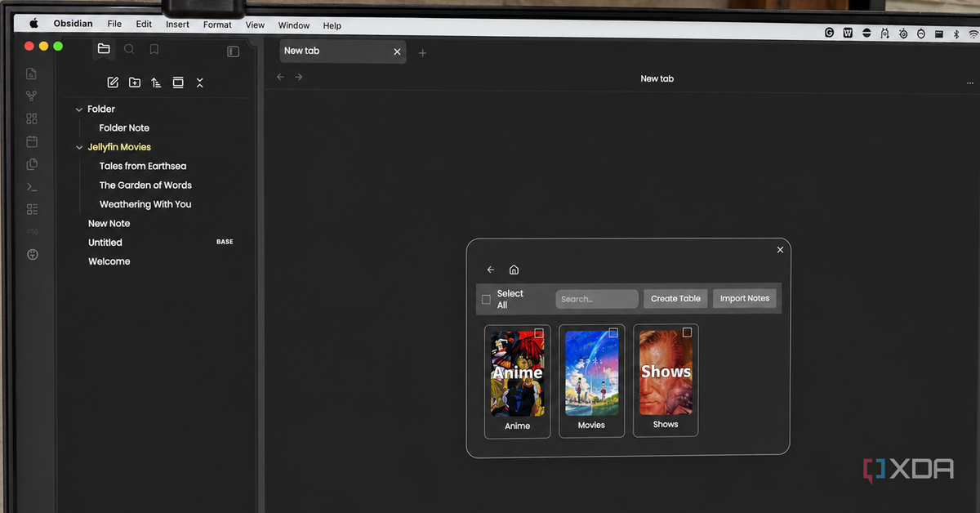This screenshot has height=513, width=980.
Task: Create a new note pencil icon
Action: pyautogui.click(x=113, y=83)
